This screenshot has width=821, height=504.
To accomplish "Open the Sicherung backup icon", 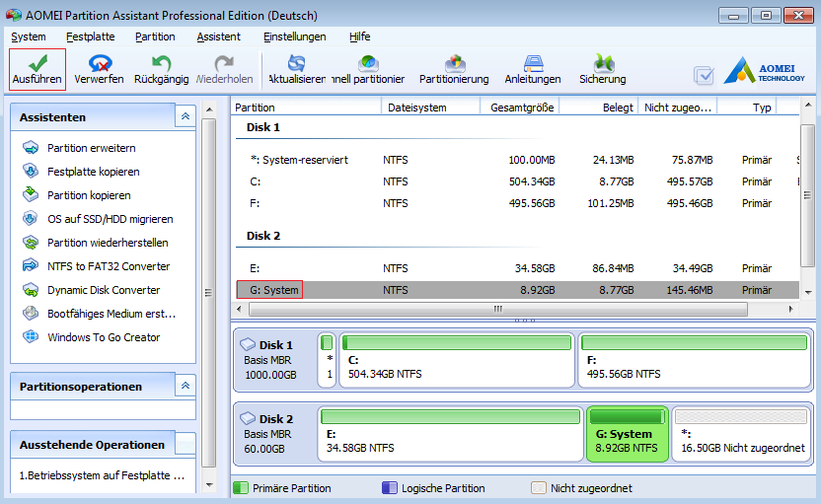I will pyautogui.click(x=603, y=63).
